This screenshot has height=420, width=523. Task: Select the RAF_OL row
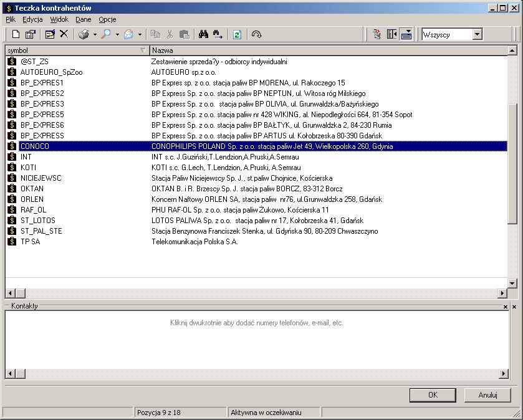[x=256, y=209]
